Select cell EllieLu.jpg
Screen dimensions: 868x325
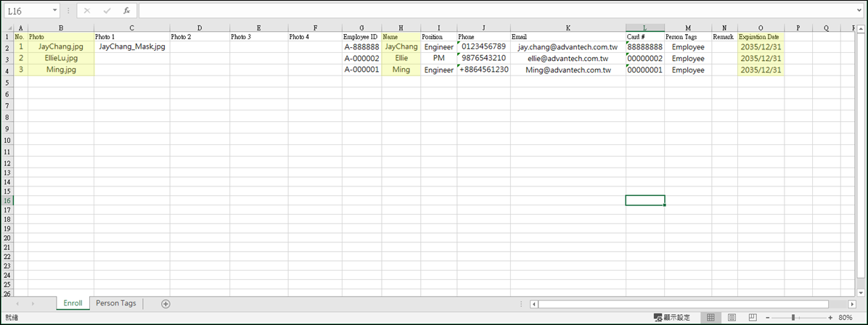[x=61, y=59]
